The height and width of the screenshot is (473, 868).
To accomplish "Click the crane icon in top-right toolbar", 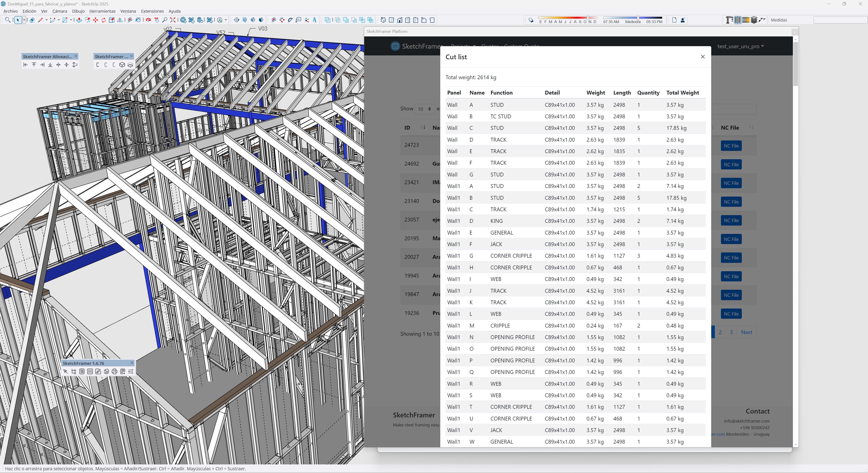I will click(x=729, y=20).
